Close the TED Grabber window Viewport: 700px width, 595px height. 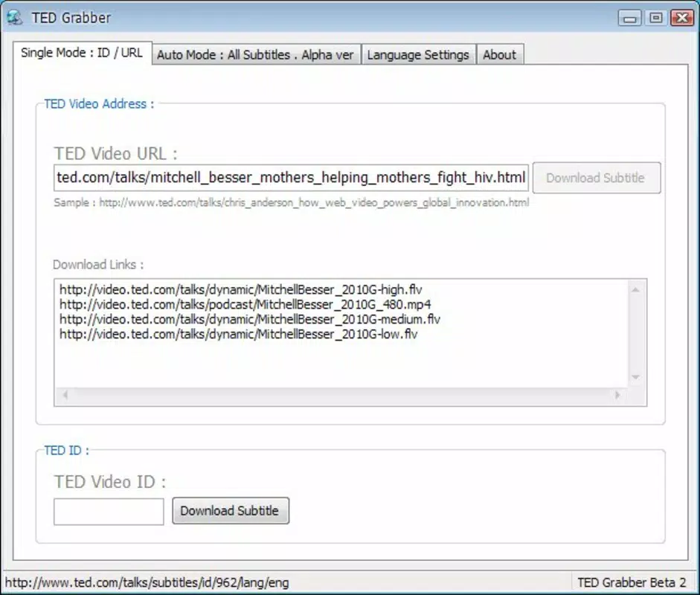(682, 18)
